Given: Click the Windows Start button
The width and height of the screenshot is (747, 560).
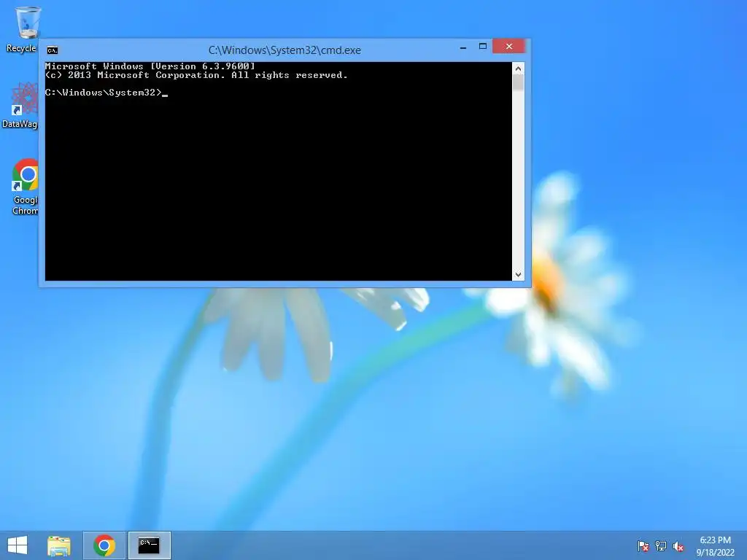Looking at the screenshot, I should pyautogui.click(x=18, y=545).
